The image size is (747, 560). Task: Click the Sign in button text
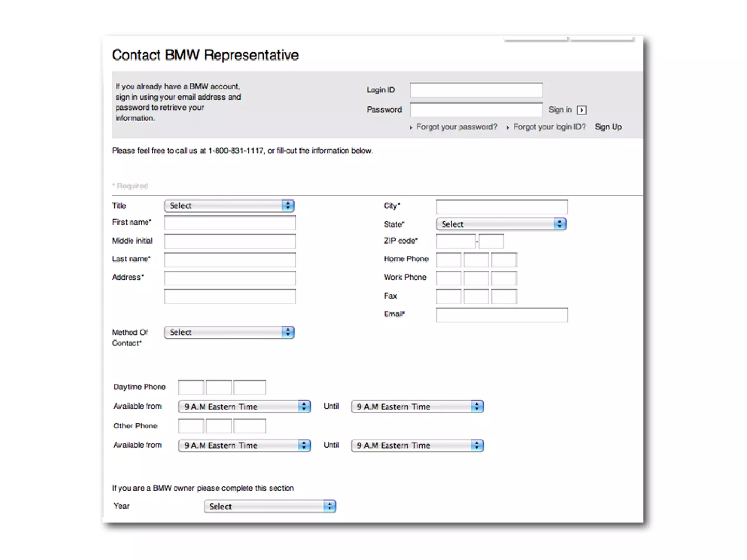pos(560,110)
